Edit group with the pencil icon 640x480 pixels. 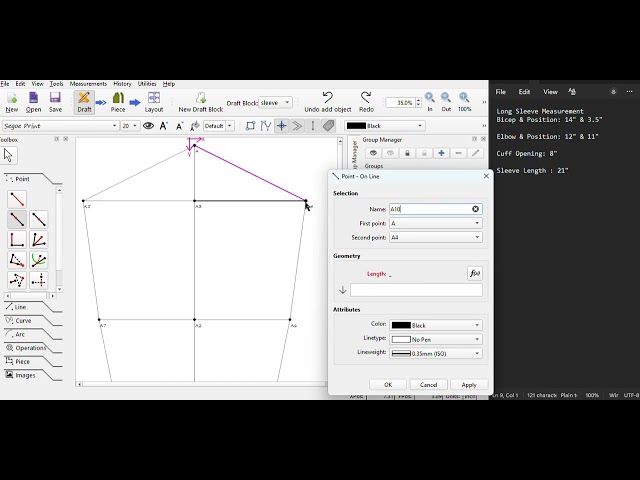coord(475,153)
